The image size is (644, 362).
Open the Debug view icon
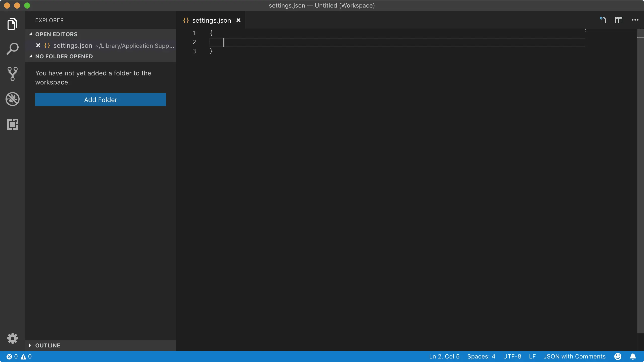point(12,99)
